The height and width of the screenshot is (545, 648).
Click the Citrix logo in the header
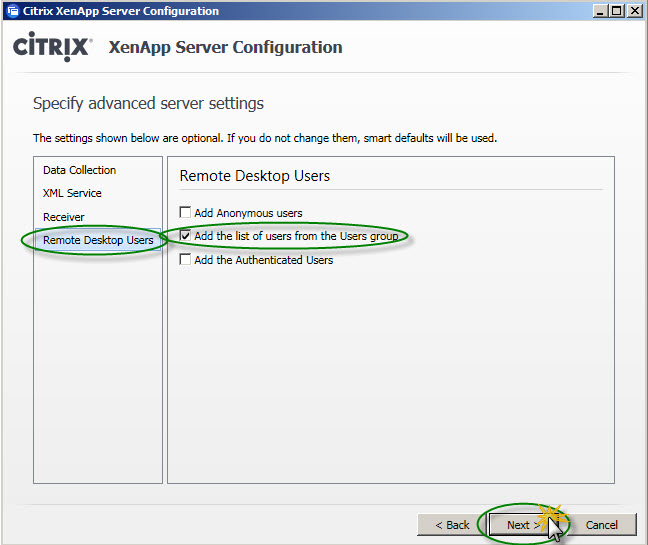tap(52, 47)
